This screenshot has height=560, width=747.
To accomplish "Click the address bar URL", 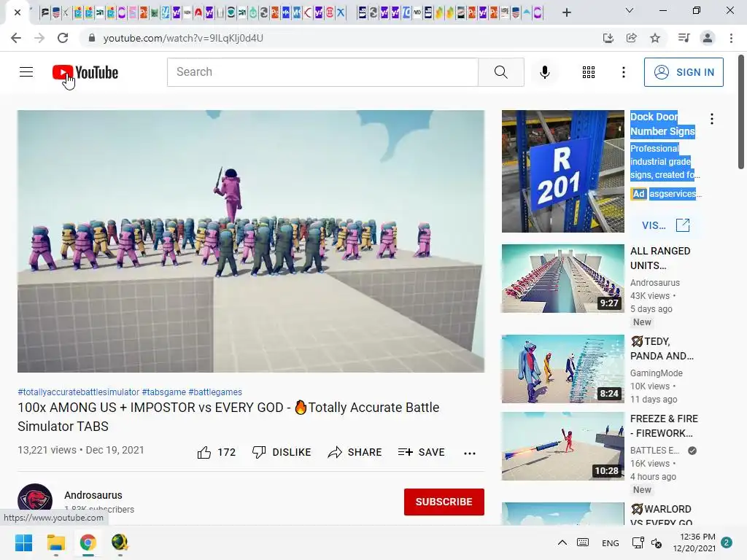I will (x=183, y=38).
